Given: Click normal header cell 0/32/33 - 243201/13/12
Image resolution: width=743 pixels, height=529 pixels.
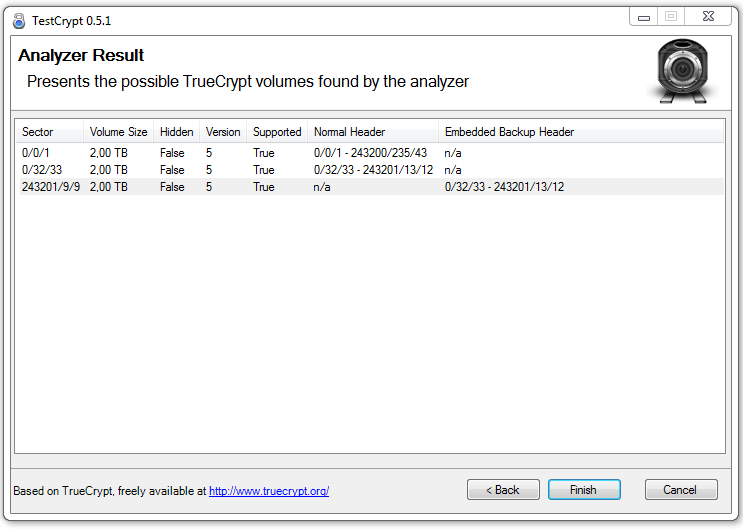Looking at the screenshot, I should coord(373,170).
